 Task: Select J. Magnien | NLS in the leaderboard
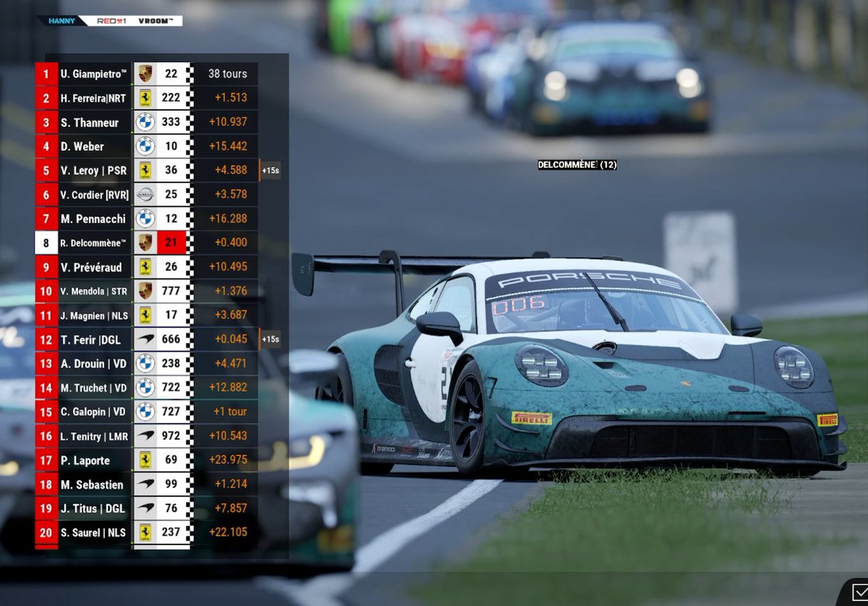pyautogui.click(x=94, y=315)
